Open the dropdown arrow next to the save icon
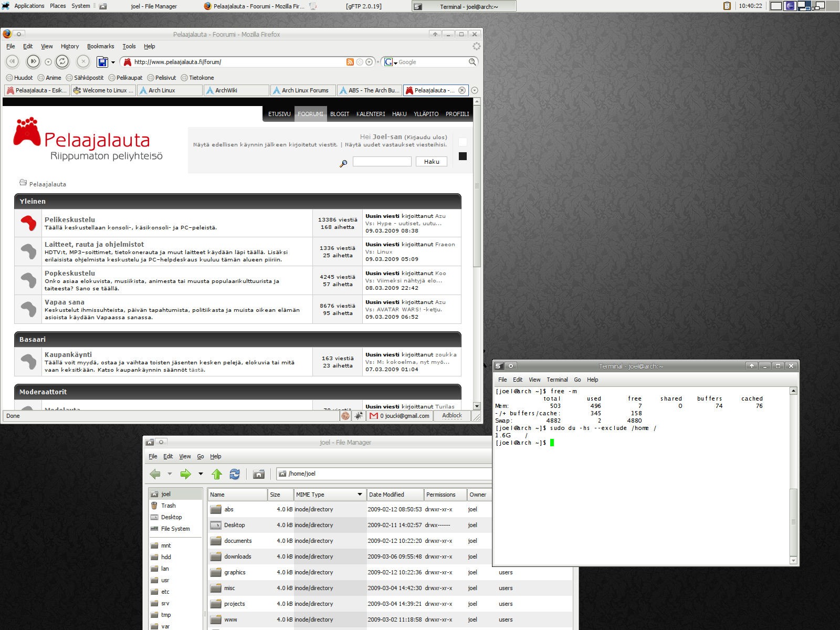The height and width of the screenshot is (630, 840). point(113,62)
